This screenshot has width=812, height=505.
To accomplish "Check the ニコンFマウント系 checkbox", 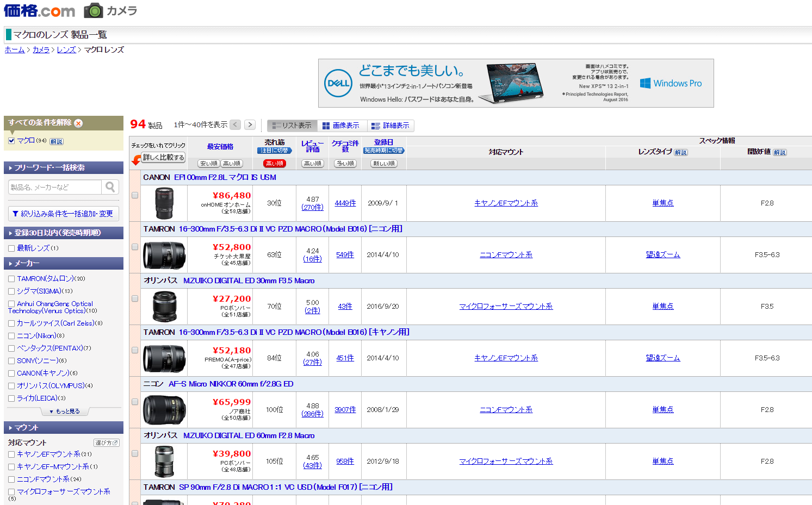I will (x=11, y=479).
